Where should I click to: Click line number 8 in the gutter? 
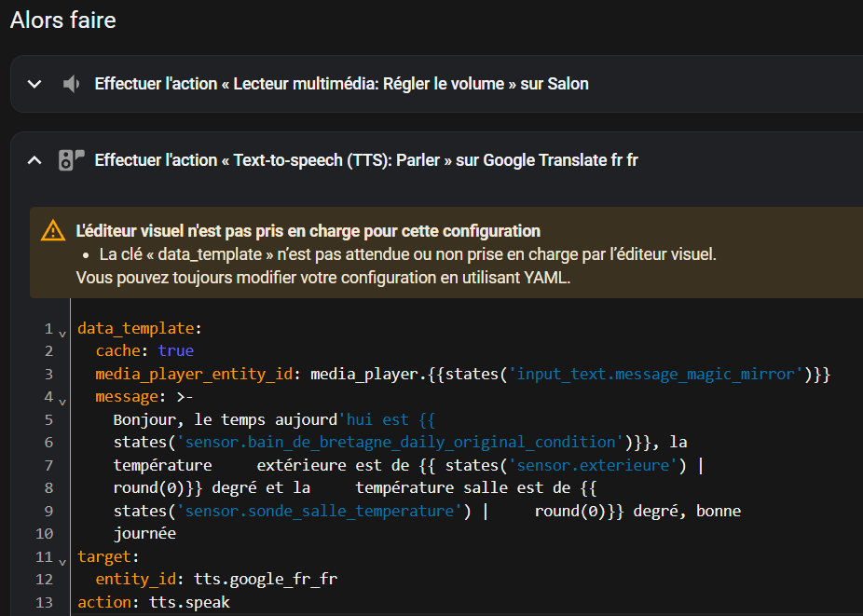point(49,487)
